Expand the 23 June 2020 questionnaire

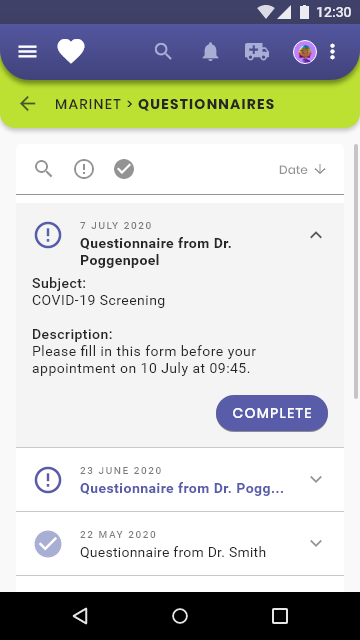point(316,479)
